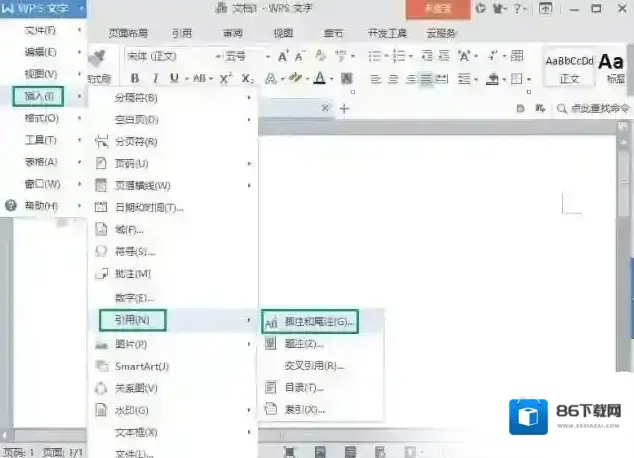
Task: Open new document tab with plus icon
Action: click(344, 108)
